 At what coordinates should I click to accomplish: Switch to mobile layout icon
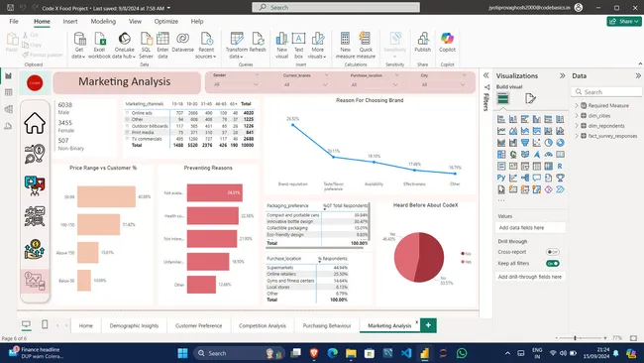(45, 324)
